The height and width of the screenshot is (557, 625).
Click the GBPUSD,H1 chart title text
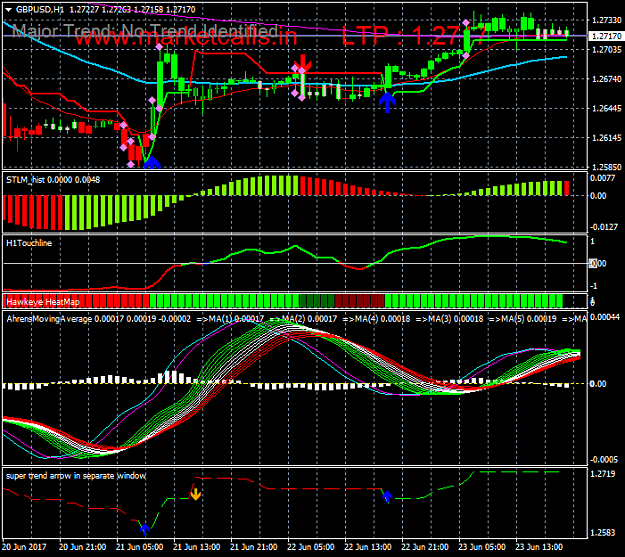[40, 9]
